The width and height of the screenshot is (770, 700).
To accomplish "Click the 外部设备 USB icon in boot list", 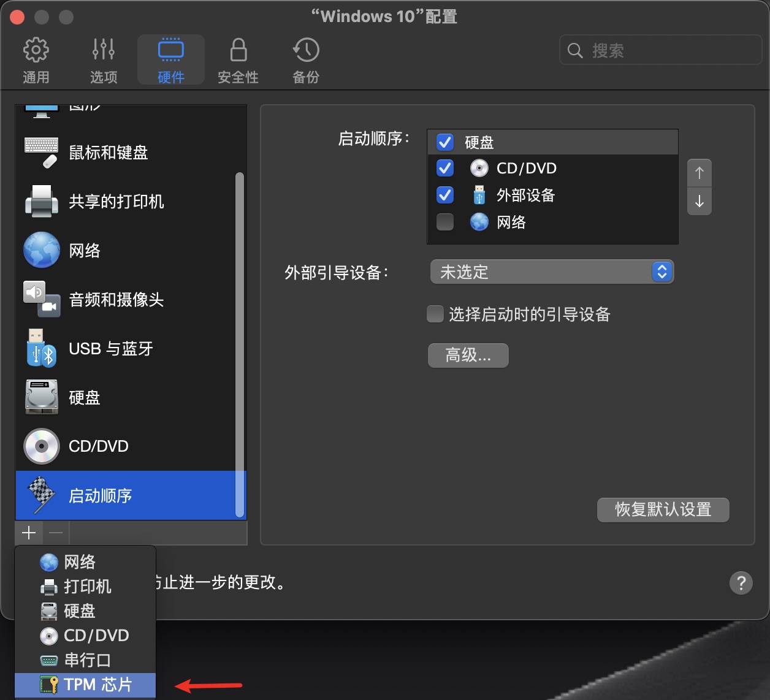I will 479,195.
